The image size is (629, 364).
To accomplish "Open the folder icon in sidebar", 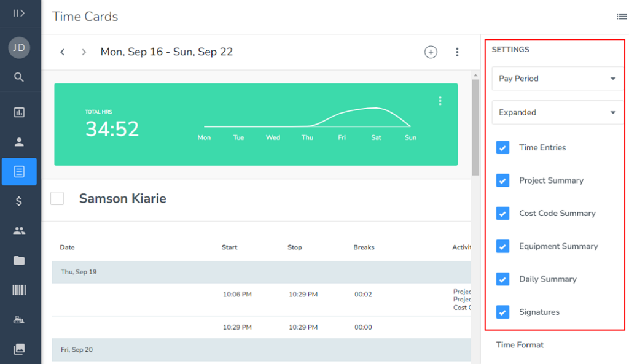I will (x=19, y=260).
